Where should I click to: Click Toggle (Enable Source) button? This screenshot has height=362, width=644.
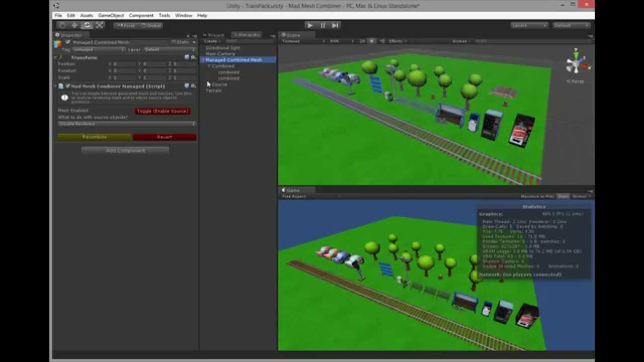[163, 111]
